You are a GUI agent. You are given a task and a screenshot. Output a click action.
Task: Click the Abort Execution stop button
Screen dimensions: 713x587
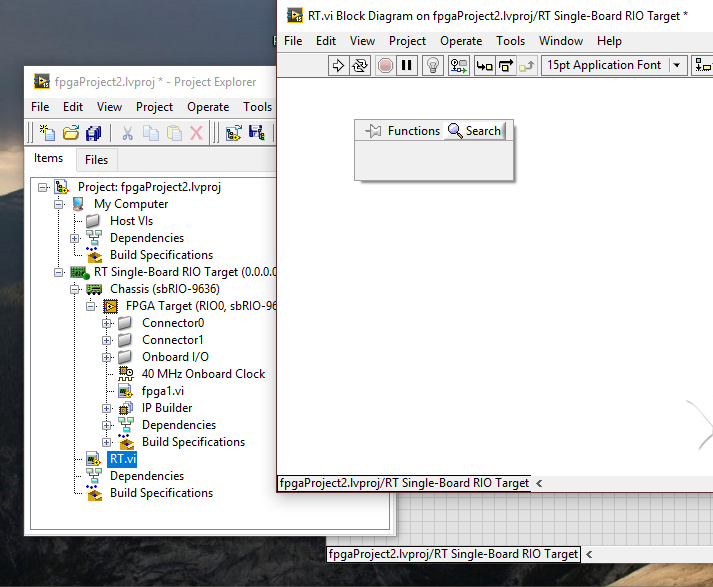(386, 65)
